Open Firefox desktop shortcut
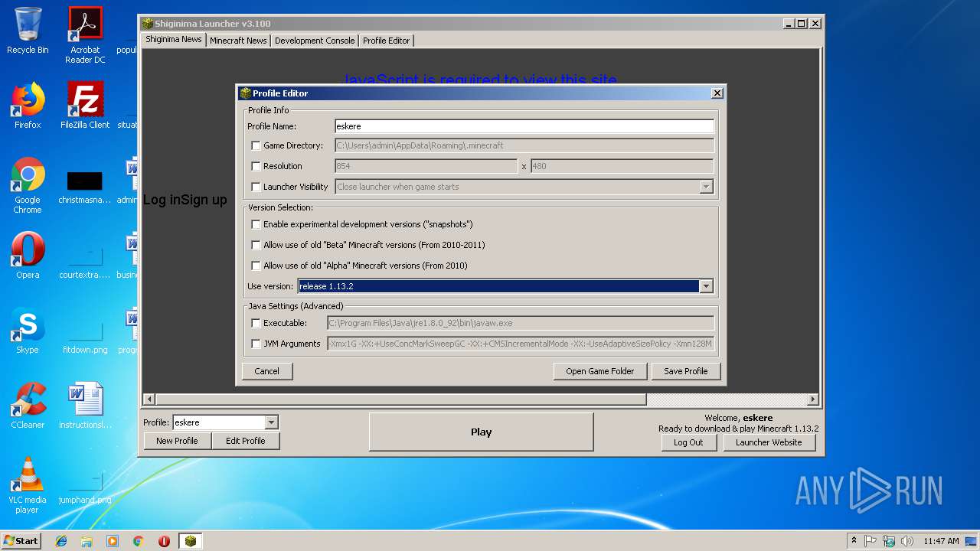Image resolution: width=980 pixels, height=551 pixels. (x=28, y=106)
